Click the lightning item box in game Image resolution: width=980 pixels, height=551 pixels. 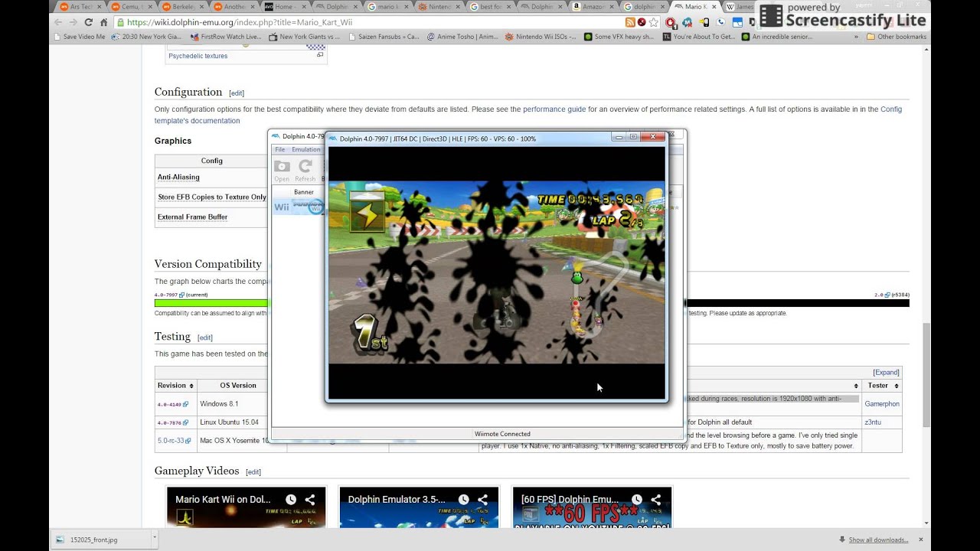[x=367, y=214]
